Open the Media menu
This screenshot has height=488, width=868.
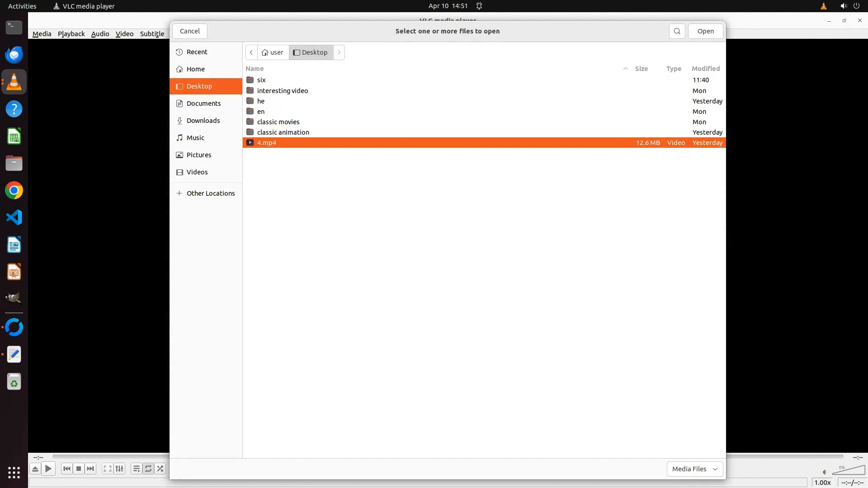click(42, 34)
